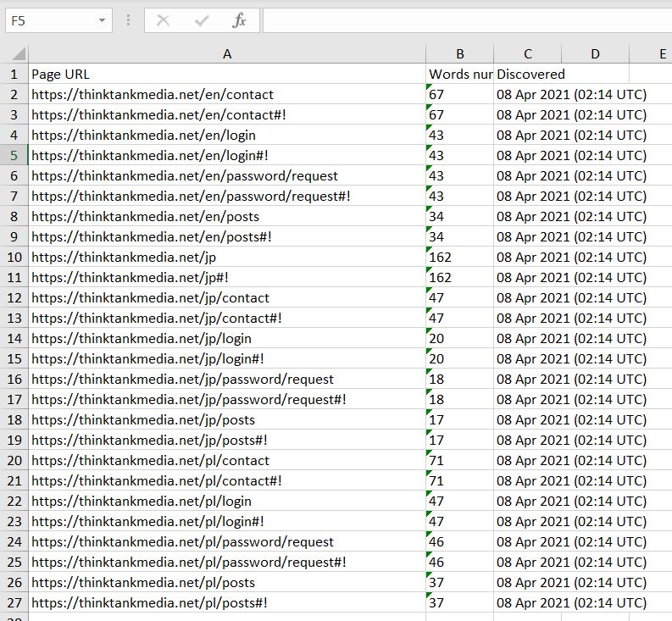Select cell with /pl/login URL in row 22
Viewport: 672px width, 621px height.
pos(227,501)
